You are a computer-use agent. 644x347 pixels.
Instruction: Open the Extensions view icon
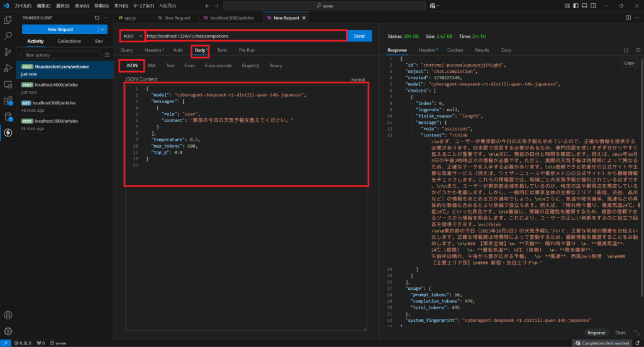(8, 100)
